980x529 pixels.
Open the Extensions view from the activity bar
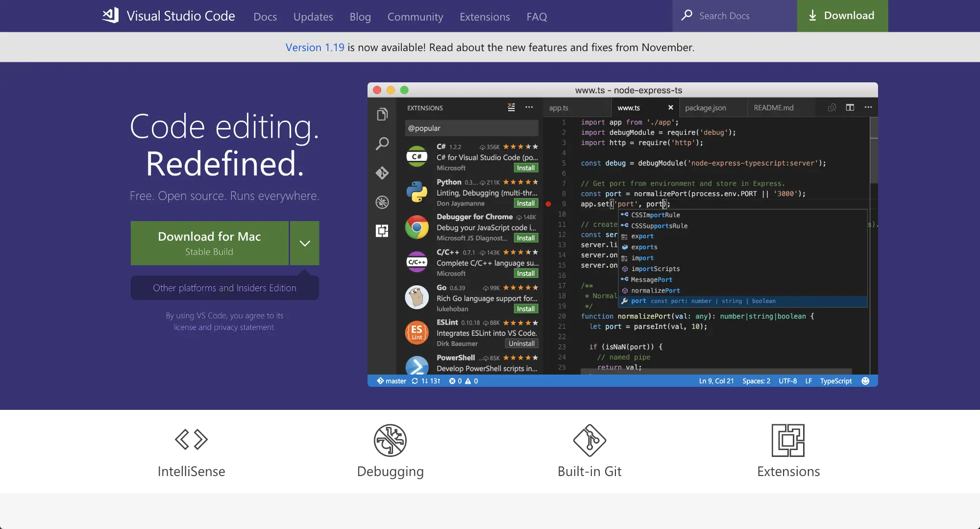click(382, 230)
